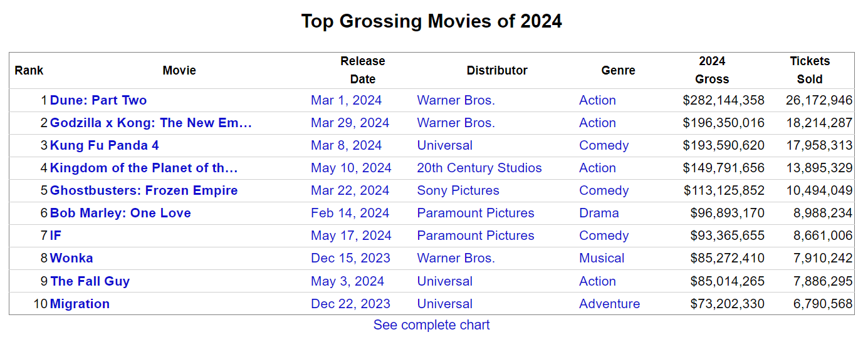Viewport: 868px width, 342px height.
Task: Click the IF movie title
Action: point(56,236)
